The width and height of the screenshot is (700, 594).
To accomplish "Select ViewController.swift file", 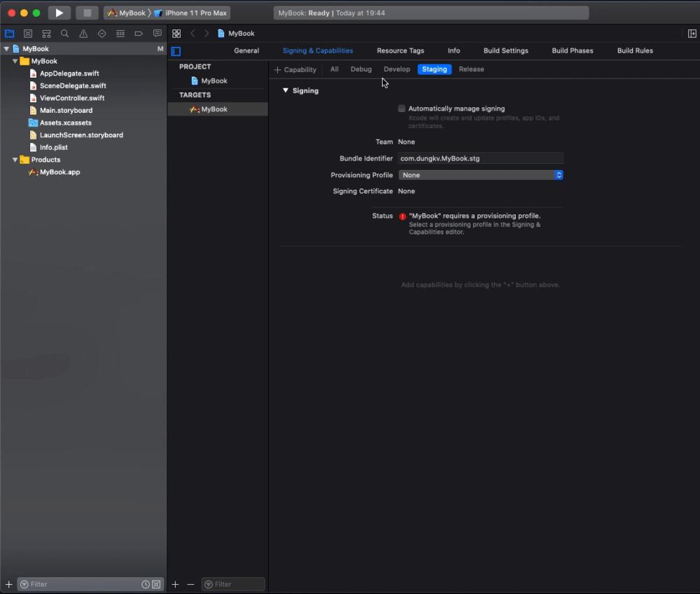I will (x=72, y=98).
